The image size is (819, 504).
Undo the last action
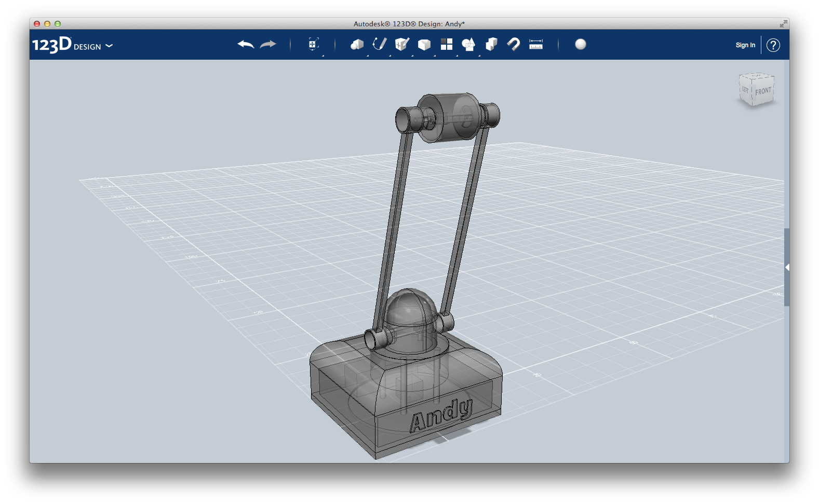tap(246, 45)
